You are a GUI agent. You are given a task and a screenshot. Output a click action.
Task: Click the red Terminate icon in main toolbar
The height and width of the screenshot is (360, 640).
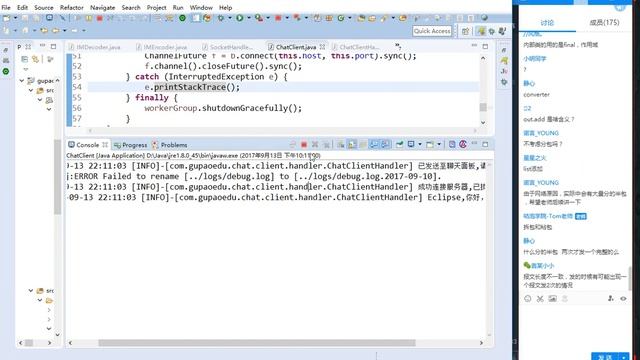point(100,18)
